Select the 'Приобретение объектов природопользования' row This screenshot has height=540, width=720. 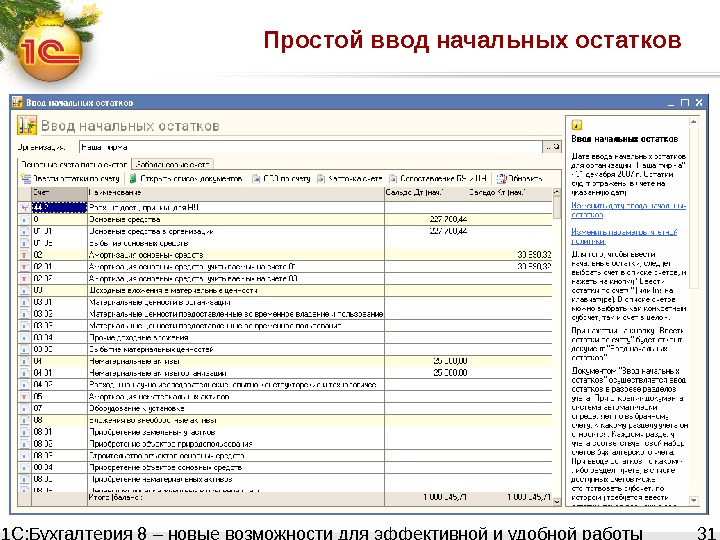pyautogui.click(x=286, y=444)
